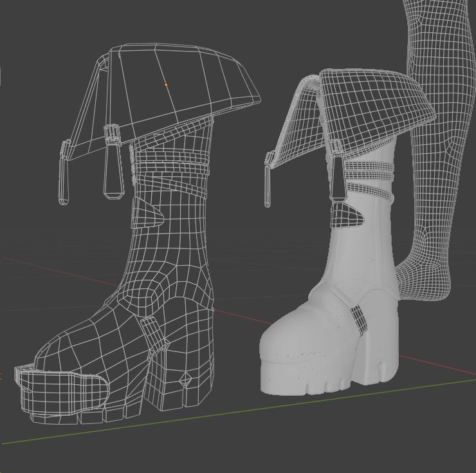Image resolution: width=476 pixels, height=473 pixels.
Task: Select the triangular wireframe piece on the solid boot
Action: pyautogui.click(x=347, y=215)
